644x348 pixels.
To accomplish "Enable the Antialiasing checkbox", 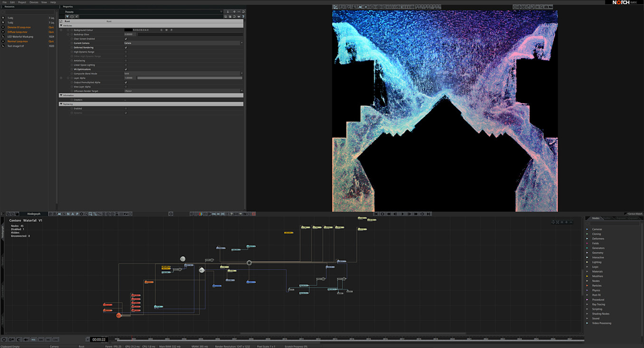I will pyautogui.click(x=126, y=61).
